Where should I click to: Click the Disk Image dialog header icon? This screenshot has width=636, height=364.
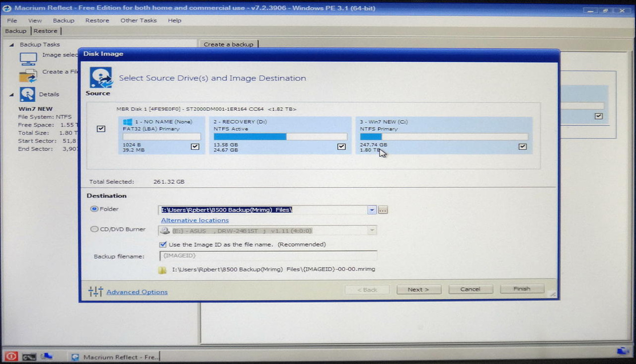(x=101, y=78)
